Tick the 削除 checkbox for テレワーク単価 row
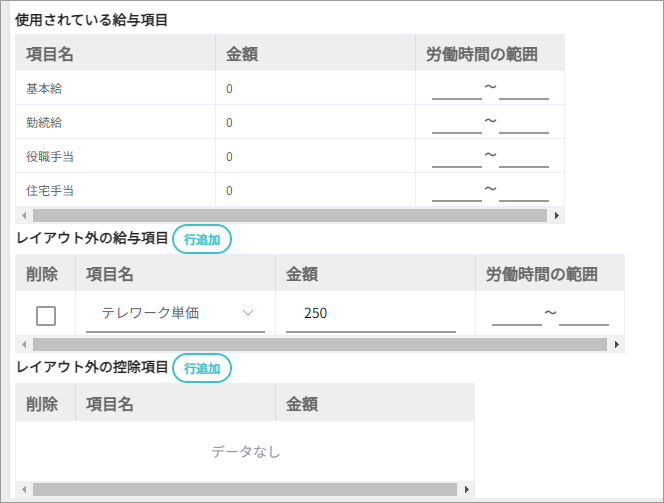 point(46,316)
